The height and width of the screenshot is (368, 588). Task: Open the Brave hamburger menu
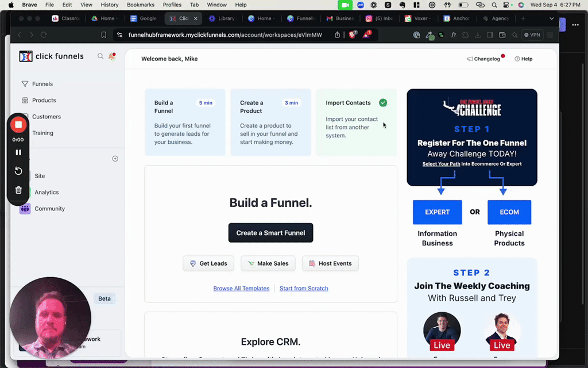(550, 34)
